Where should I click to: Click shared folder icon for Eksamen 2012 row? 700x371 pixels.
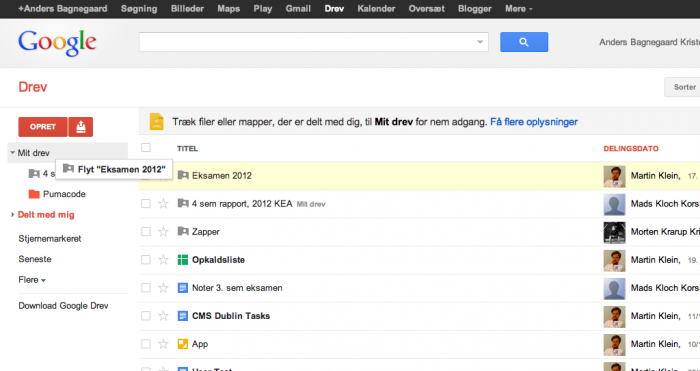click(183, 175)
